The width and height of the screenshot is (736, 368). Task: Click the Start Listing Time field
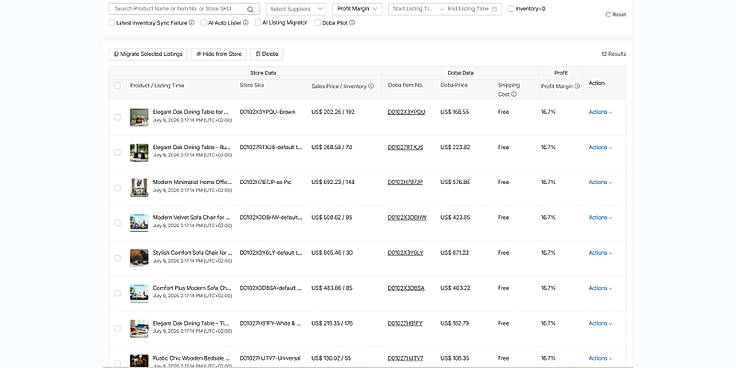[x=413, y=9]
